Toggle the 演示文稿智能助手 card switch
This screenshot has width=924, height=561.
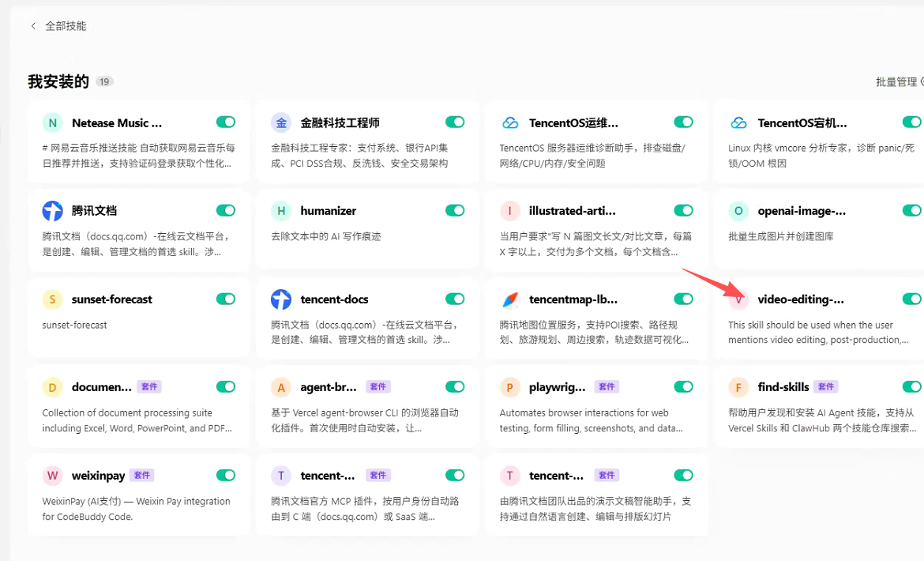[683, 475]
